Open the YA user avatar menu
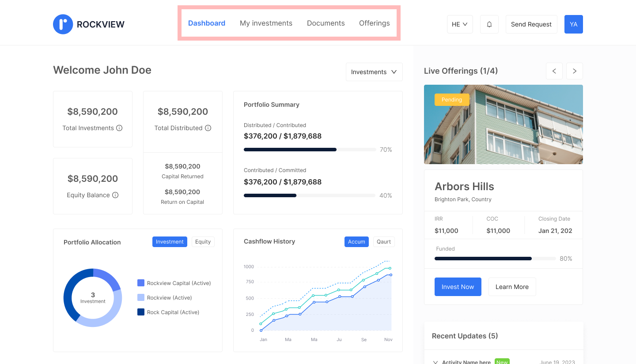Viewport: 636px width, 364px height. click(574, 24)
